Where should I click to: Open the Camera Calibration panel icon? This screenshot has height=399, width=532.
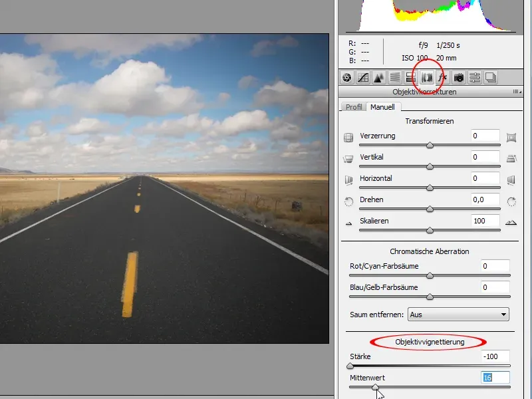459,77
